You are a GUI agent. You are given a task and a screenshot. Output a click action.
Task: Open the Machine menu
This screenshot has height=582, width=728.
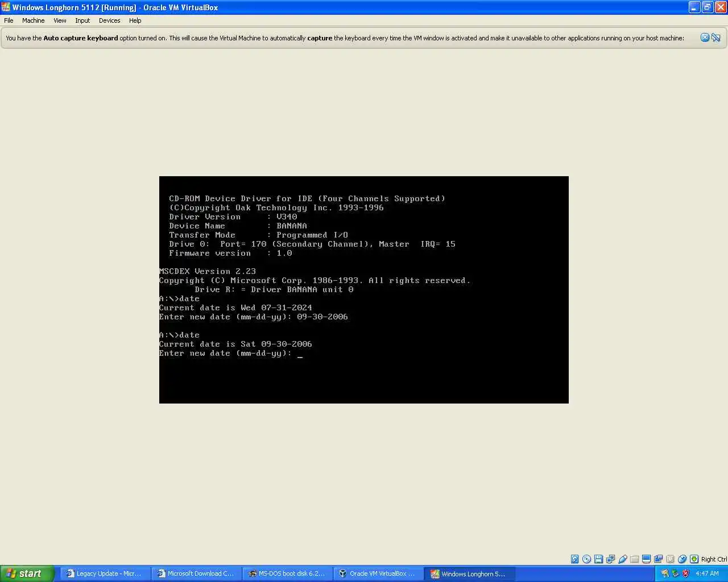pos(33,20)
